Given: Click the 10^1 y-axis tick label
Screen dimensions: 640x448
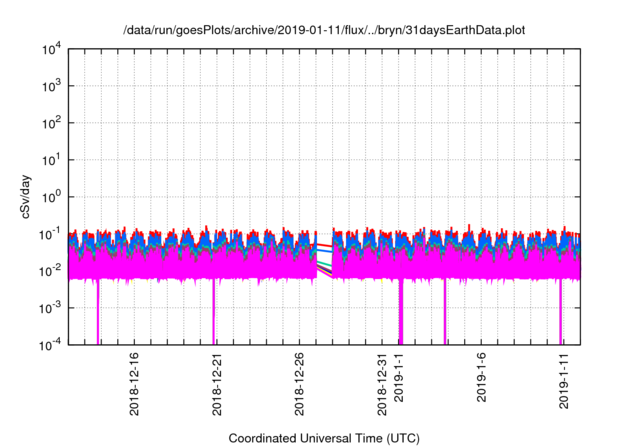Looking at the screenshot, I should pos(51,160).
